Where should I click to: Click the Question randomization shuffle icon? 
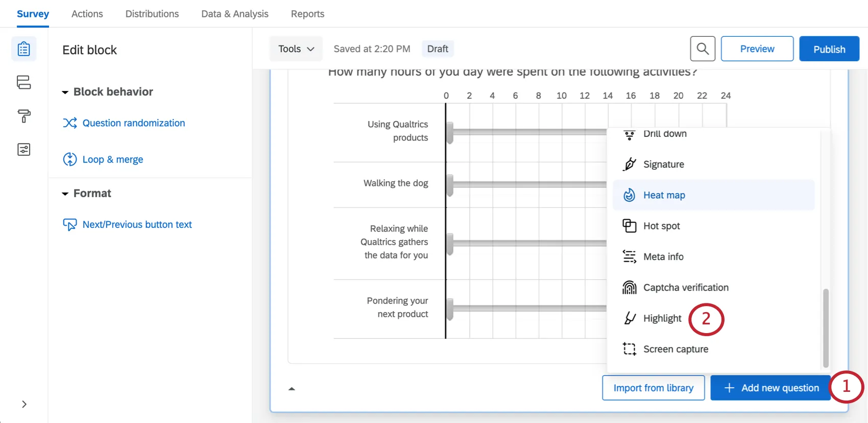click(x=70, y=123)
